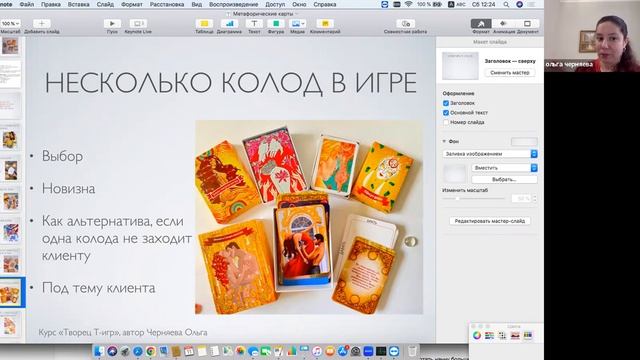640x360 pixels.
Task: Click the card decks photo on slide
Action: tap(309, 217)
